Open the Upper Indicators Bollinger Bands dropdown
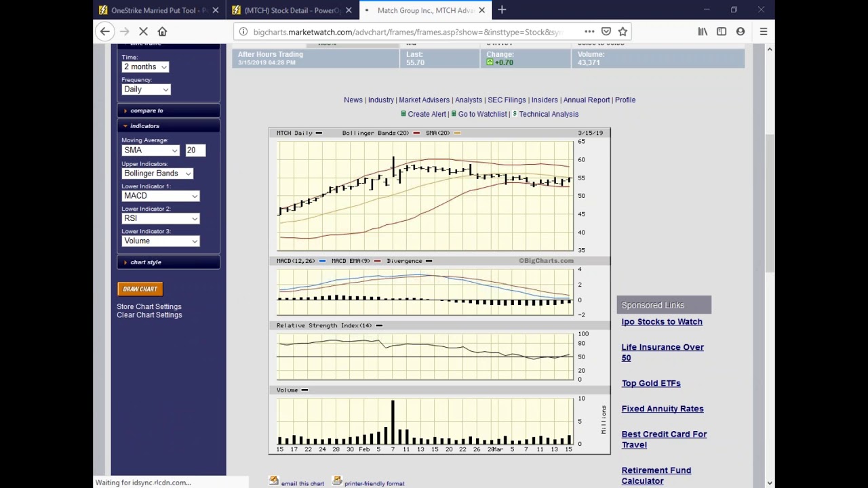The width and height of the screenshot is (868, 488). 157,174
